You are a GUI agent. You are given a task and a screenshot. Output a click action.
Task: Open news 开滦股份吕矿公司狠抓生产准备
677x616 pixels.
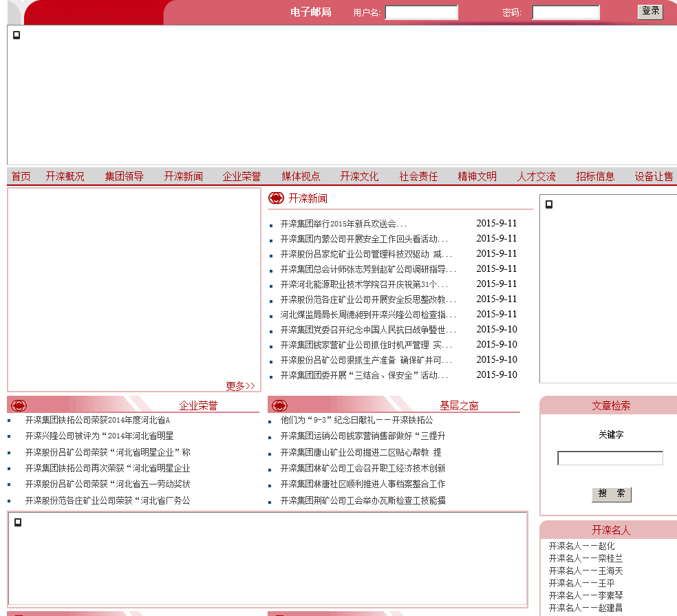click(x=367, y=360)
